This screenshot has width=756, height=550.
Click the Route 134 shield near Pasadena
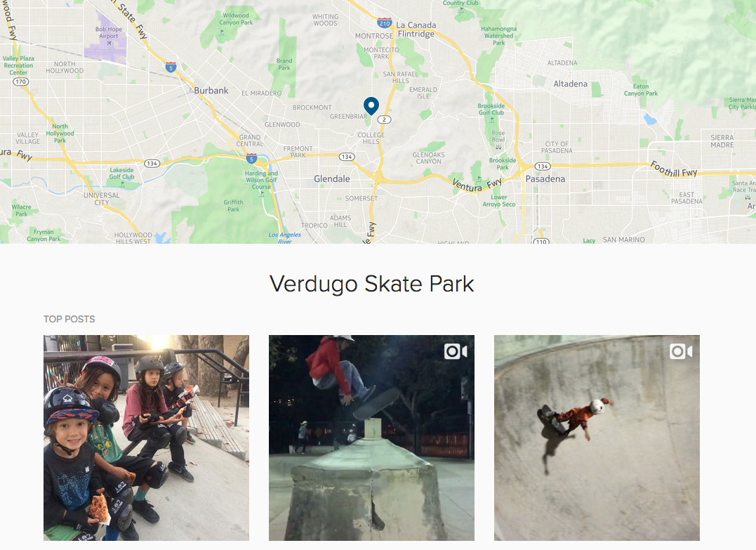(543, 166)
